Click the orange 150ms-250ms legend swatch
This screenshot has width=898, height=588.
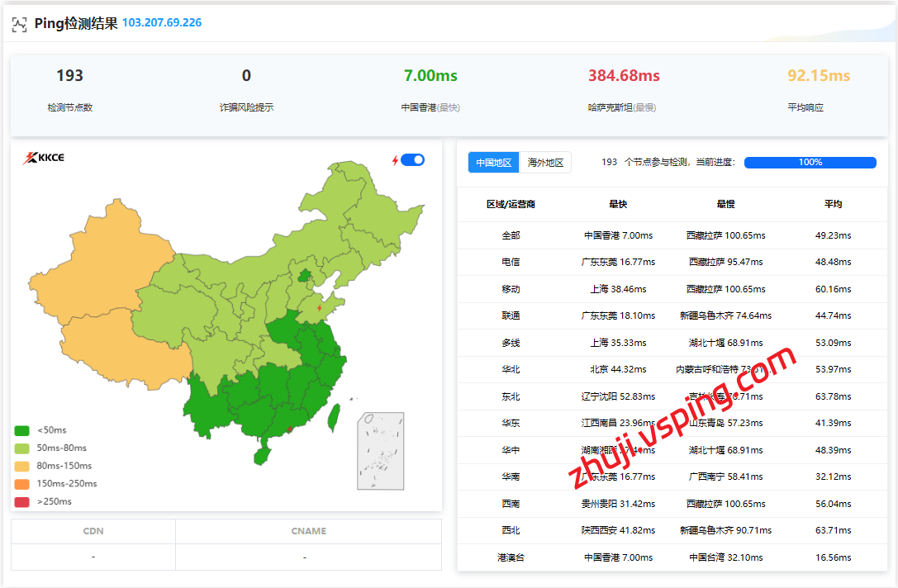(22, 484)
